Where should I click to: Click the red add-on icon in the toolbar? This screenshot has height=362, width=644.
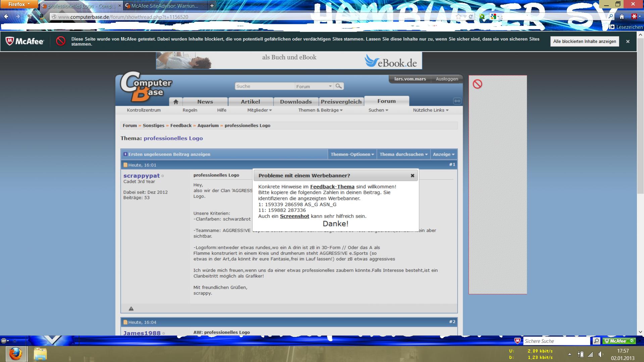click(x=634, y=16)
